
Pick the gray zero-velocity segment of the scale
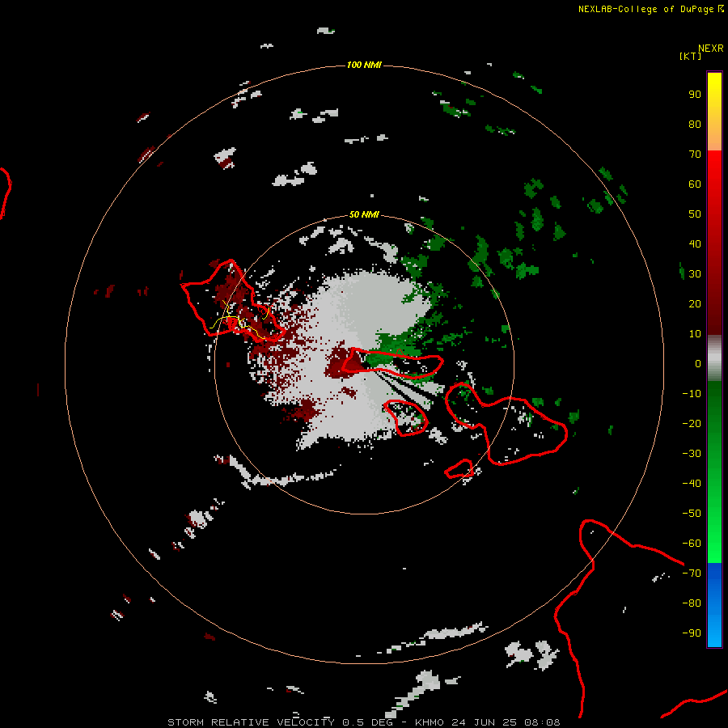[x=714, y=358]
